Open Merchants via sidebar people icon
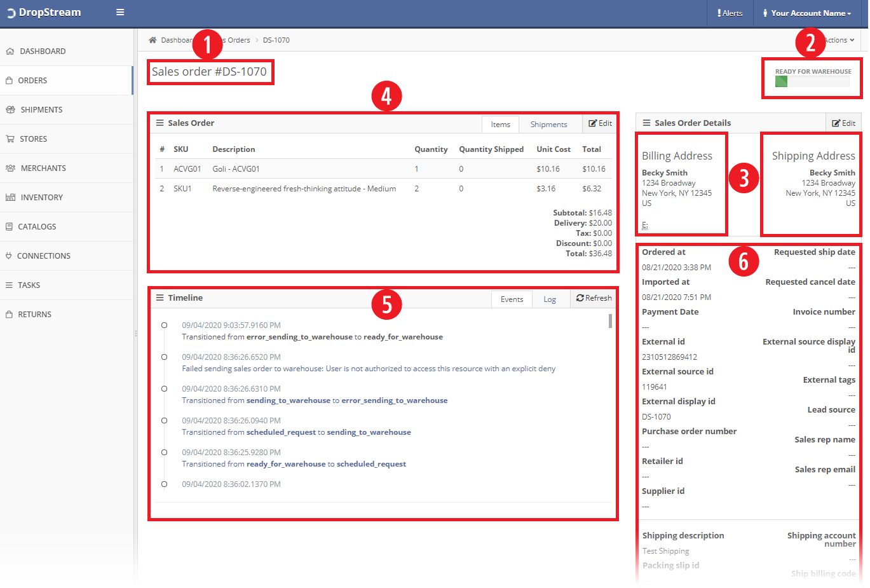Image resolution: width=870 pixels, height=588 pixels. [x=10, y=168]
